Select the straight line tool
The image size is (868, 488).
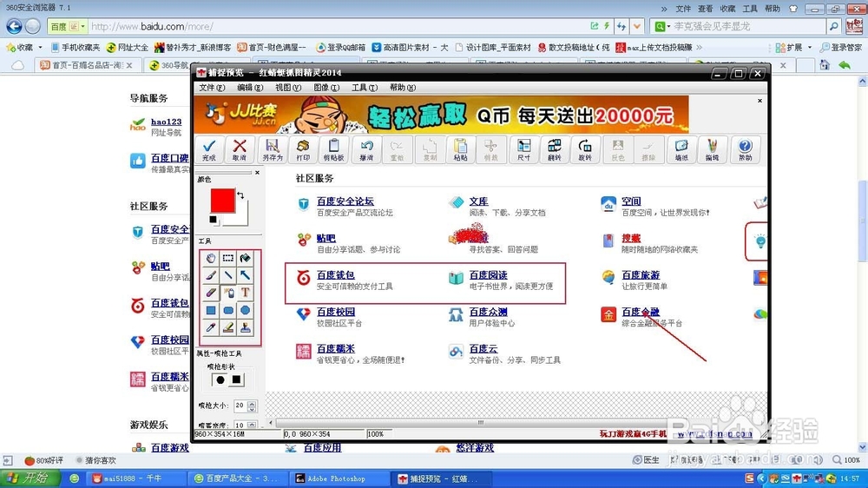tap(228, 275)
